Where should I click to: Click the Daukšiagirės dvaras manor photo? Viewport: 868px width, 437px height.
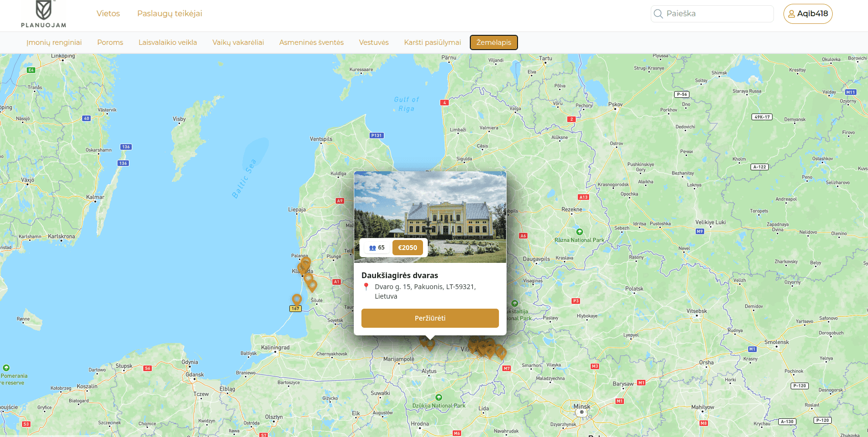430,217
